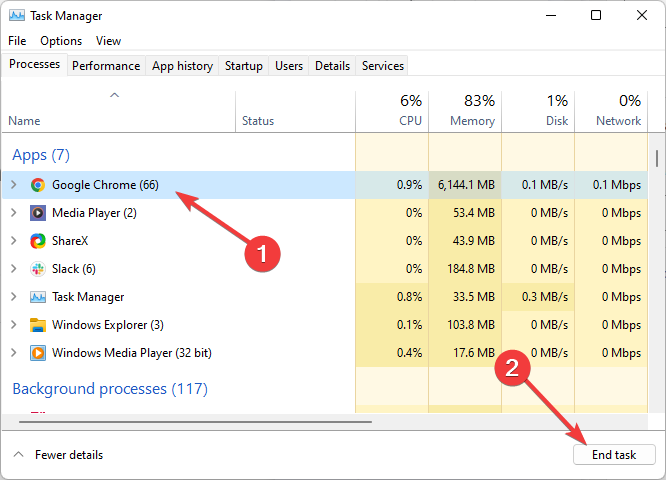Screen dimensions: 666x480
Task: Switch to the Details tab
Action: click(333, 66)
